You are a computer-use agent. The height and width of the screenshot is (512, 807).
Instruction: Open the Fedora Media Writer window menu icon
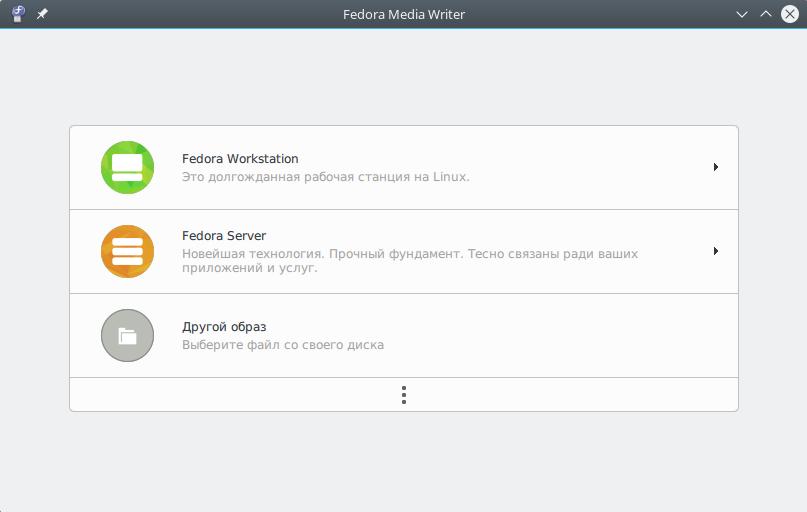19,14
